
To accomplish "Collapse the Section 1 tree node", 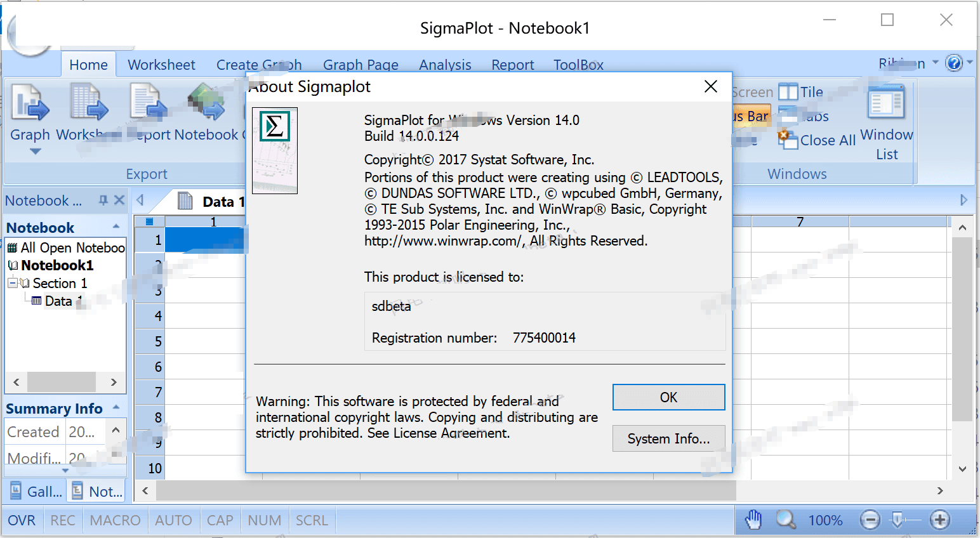I will 12,283.
